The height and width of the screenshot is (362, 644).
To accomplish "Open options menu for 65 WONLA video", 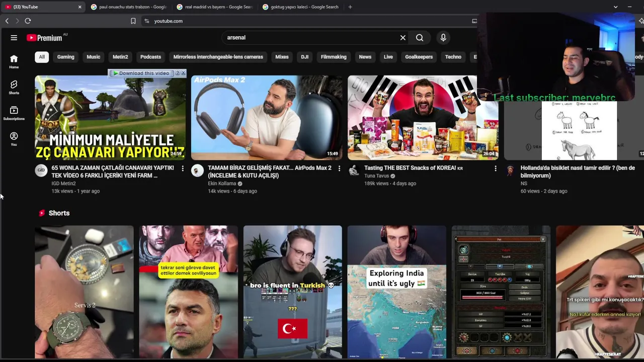I will click(183, 168).
